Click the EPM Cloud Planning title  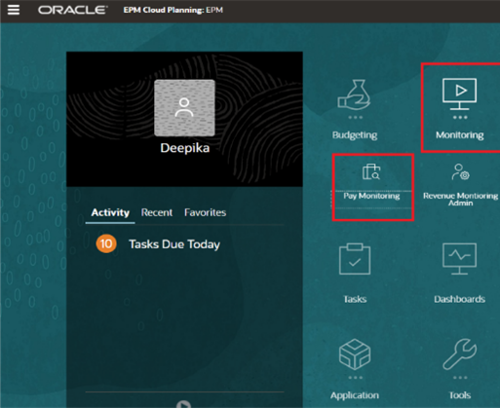(173, 10)
